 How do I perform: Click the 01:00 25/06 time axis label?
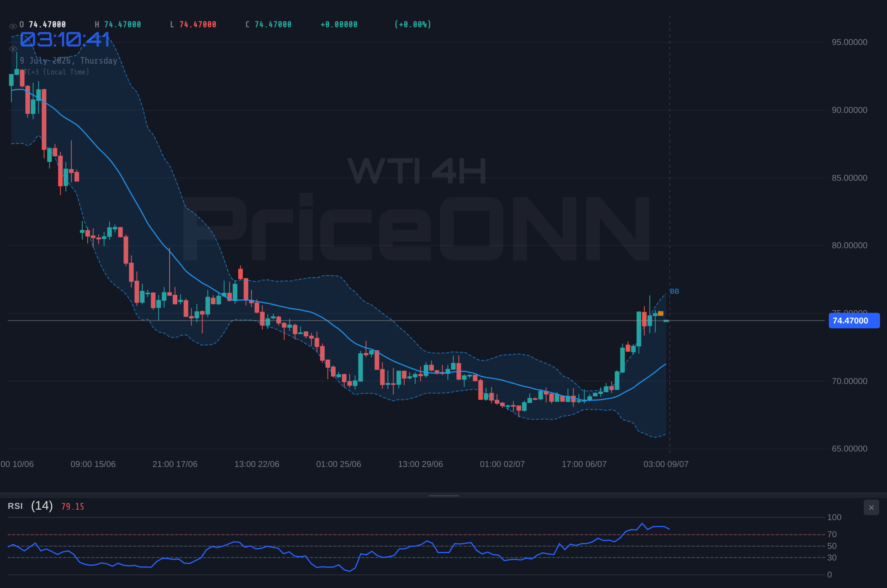338,464
